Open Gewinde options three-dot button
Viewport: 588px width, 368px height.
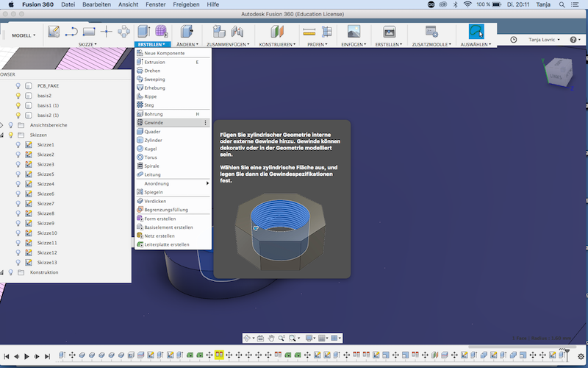point(205,122)
